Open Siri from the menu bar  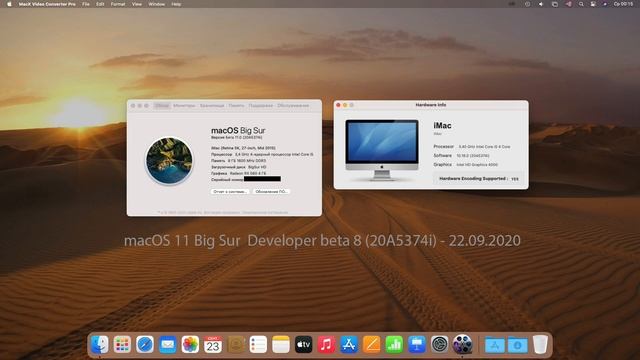pos(605,4)
